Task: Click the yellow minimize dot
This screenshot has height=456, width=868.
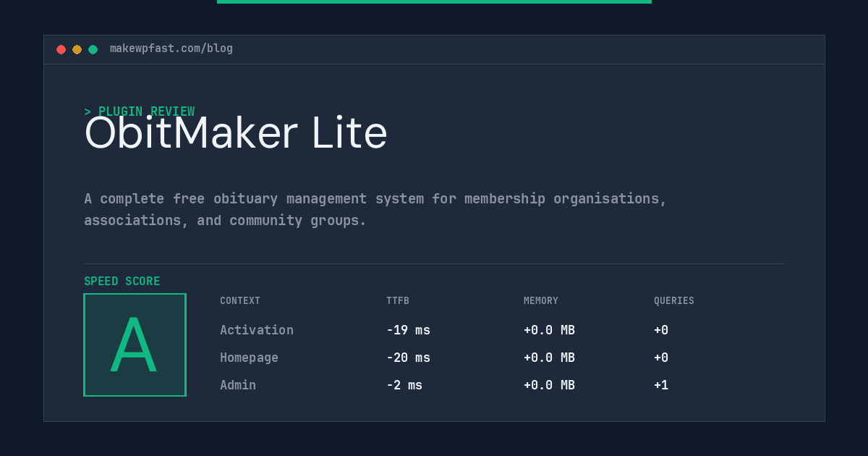Action: click(77, 49)
